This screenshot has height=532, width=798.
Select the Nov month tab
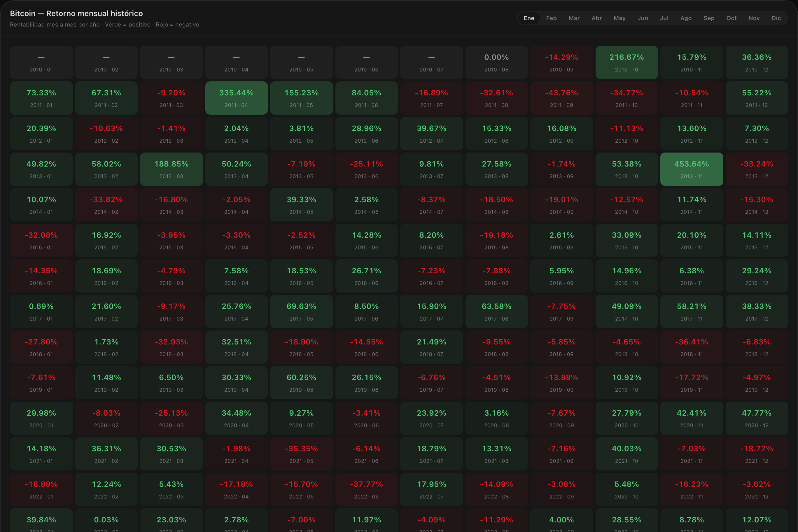(754, 18)
